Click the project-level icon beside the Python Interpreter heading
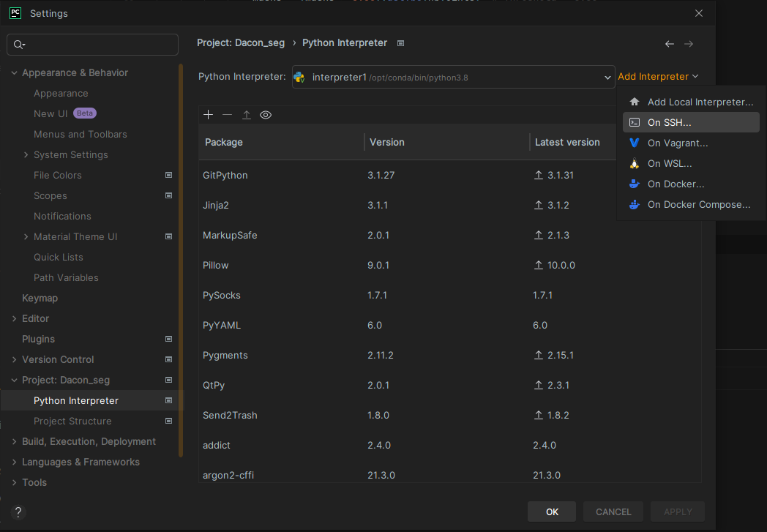This screenshot has width=767, height=532. tap(400, 43)
